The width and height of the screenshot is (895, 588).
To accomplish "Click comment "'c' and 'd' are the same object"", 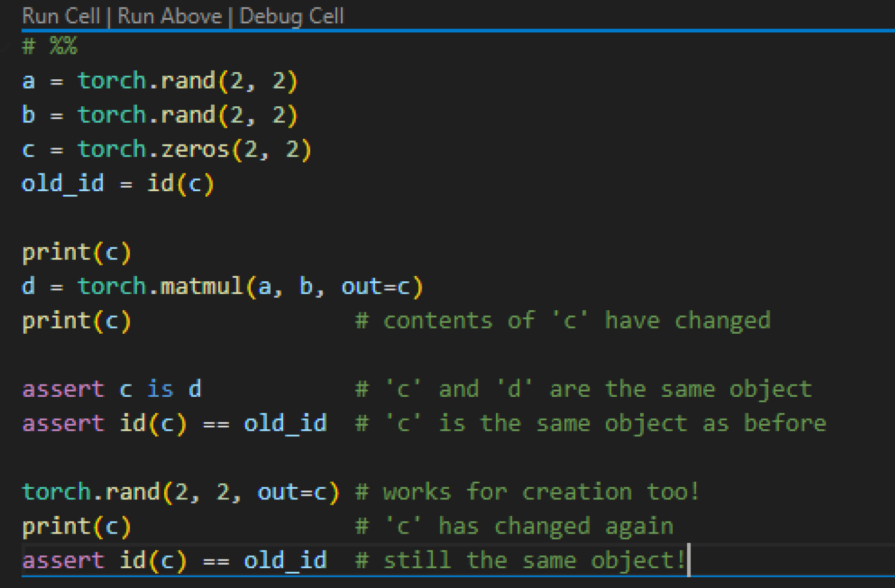I will tap(583, 390).
